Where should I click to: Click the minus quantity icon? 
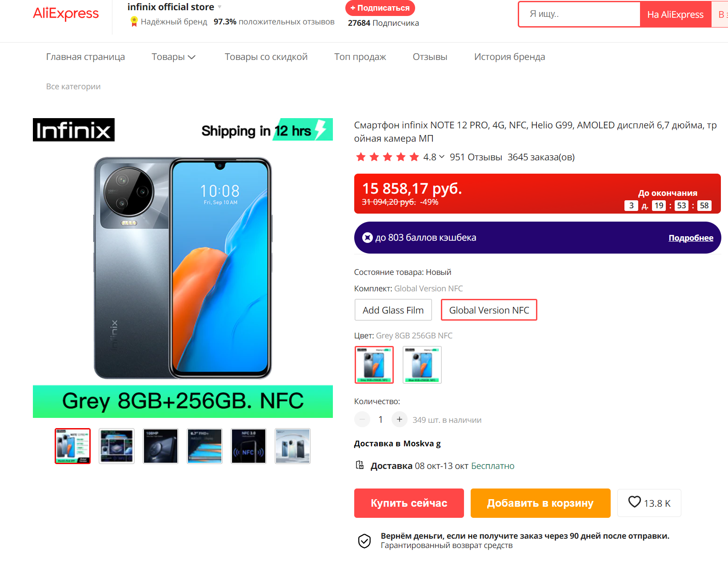click(x=362, y=419)
